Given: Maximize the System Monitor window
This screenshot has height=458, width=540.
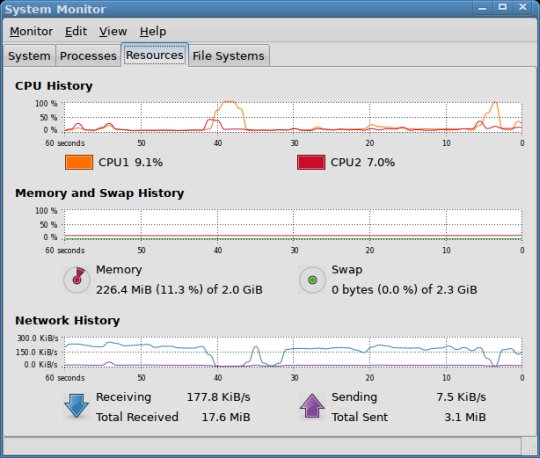Looking at the screenshot, I should click(502, 7).
